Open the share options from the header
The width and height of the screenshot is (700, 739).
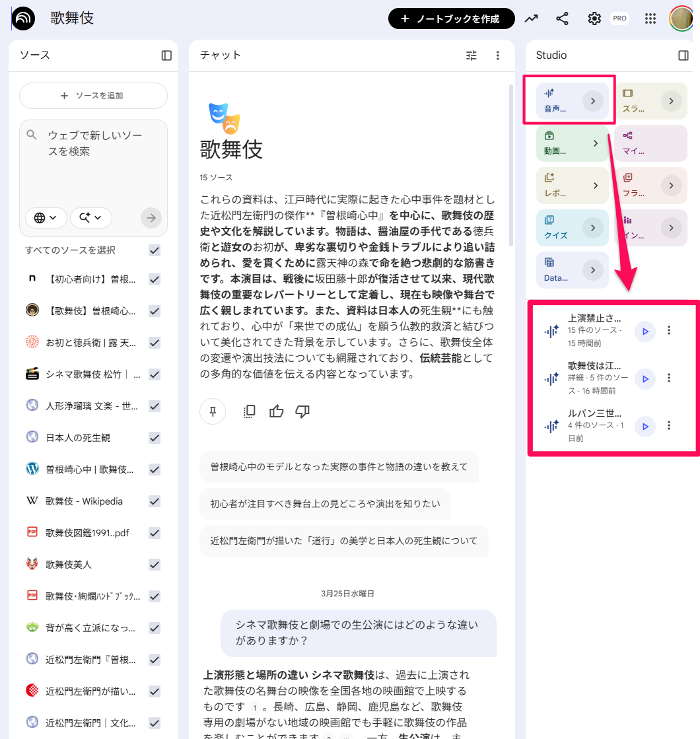pos(562,18)
